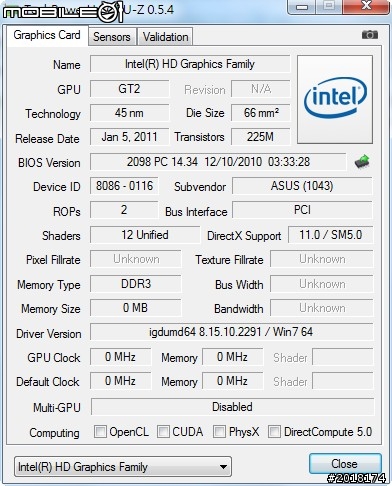
Task: Click the maximize window button
Action: tap(329, 7)
